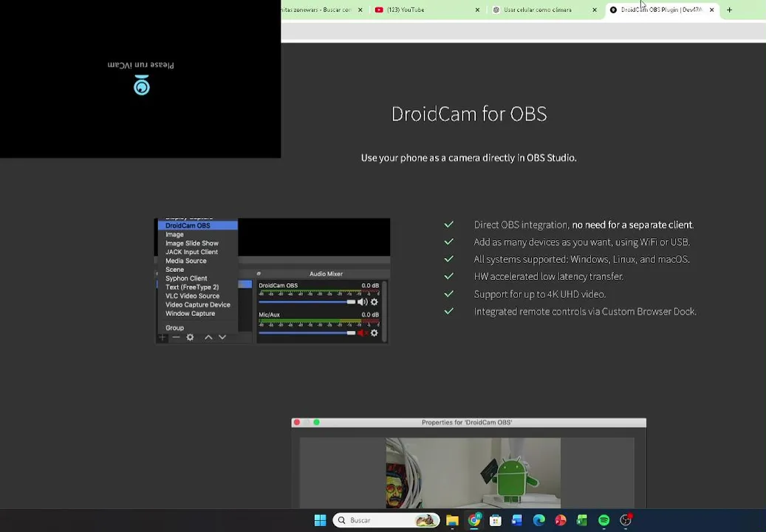The image size is (766, 532).
Task: Click 'HW accelerated low latency transfer' line
Action: [x=549, y=276]
